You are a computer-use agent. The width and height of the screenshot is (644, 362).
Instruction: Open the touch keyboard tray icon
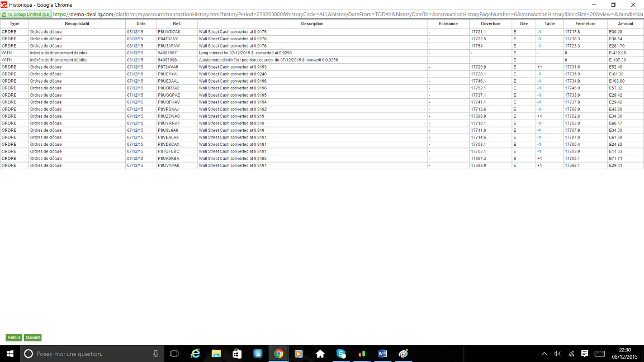(x=600, y=354)
